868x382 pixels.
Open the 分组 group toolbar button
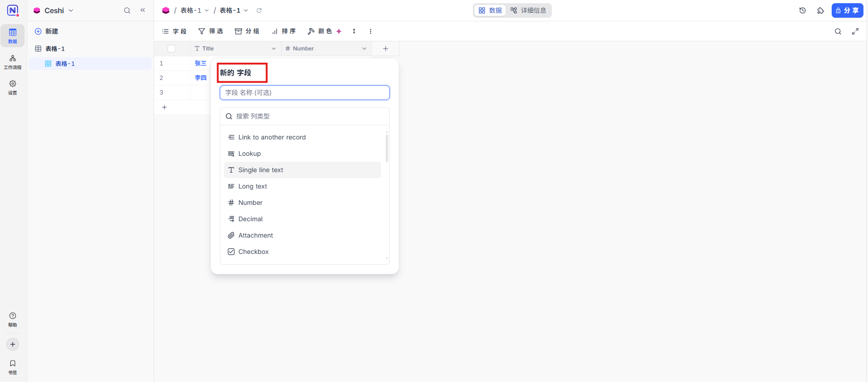[x=247, y=31]
